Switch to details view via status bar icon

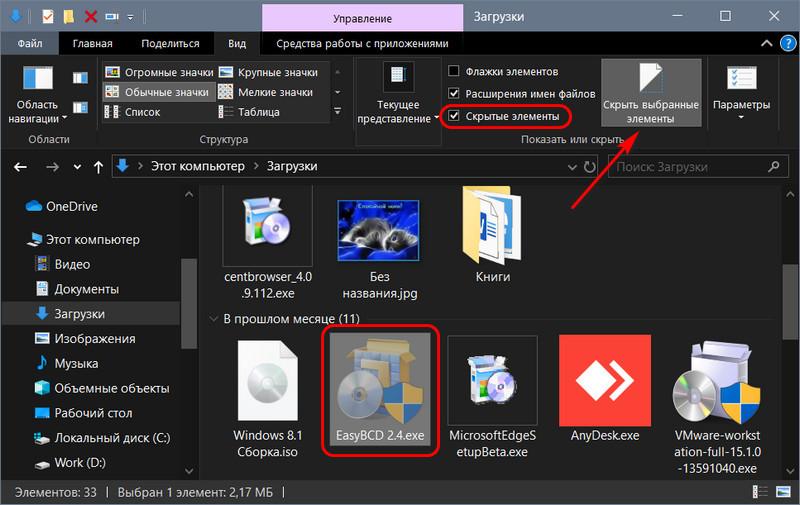[760, 492]
